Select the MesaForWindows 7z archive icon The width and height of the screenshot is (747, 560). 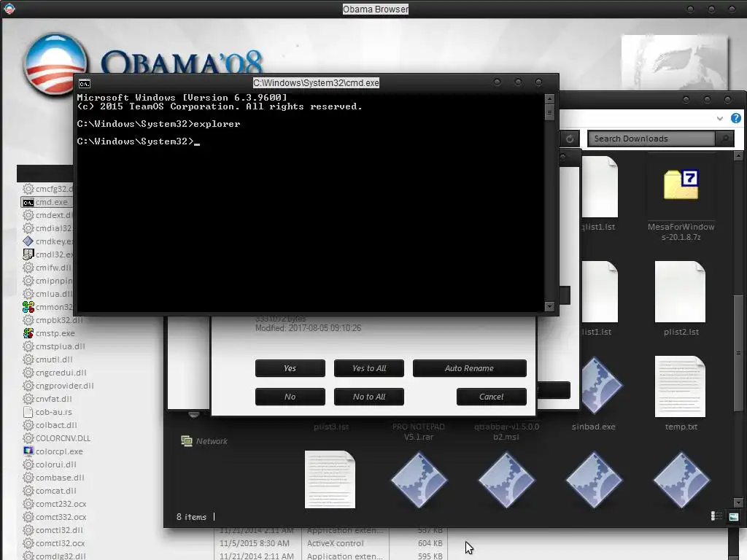coord(681,184)
